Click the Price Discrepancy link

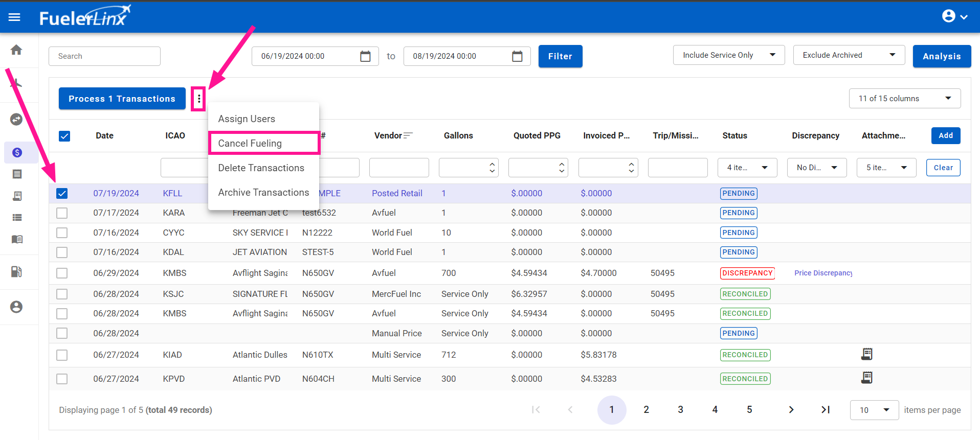(x=823, y=273)
